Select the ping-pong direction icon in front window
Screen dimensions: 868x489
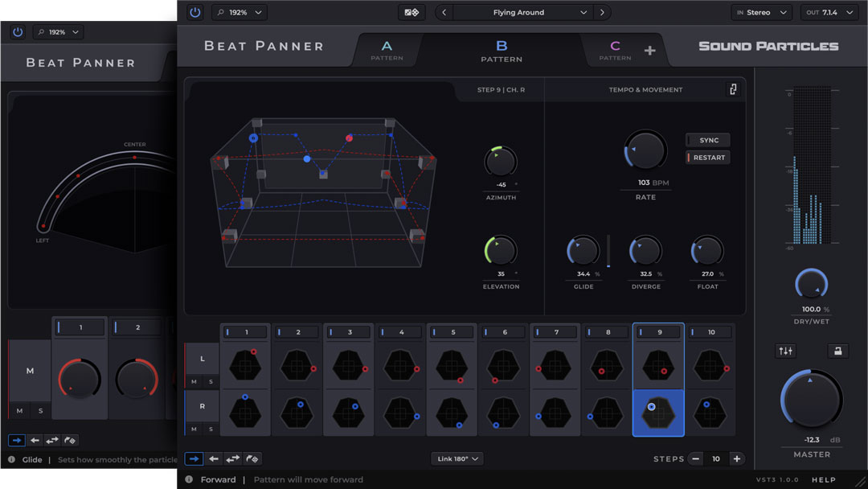tap(233, 458)
